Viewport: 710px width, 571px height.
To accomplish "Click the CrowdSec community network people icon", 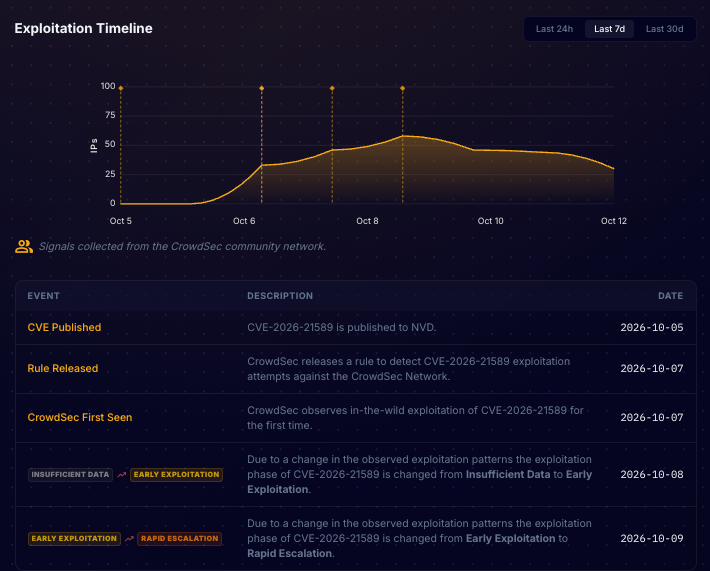I will (24, 246).
